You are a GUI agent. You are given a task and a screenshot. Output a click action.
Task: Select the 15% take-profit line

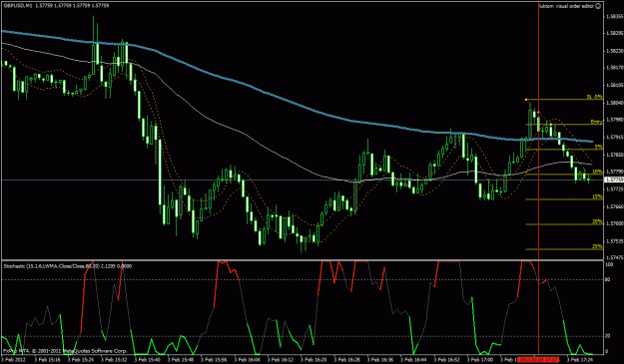(564, 199)
